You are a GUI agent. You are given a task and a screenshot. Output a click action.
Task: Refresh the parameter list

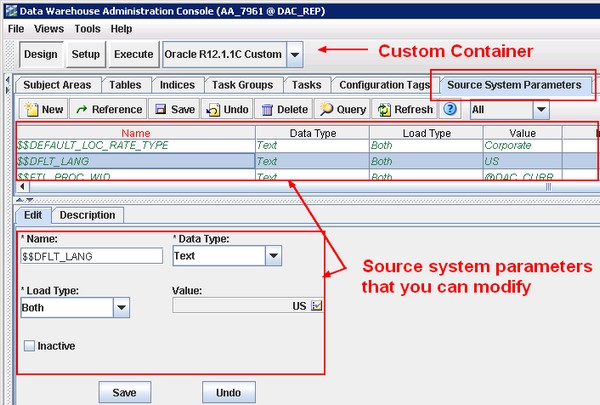coord(405,109)
